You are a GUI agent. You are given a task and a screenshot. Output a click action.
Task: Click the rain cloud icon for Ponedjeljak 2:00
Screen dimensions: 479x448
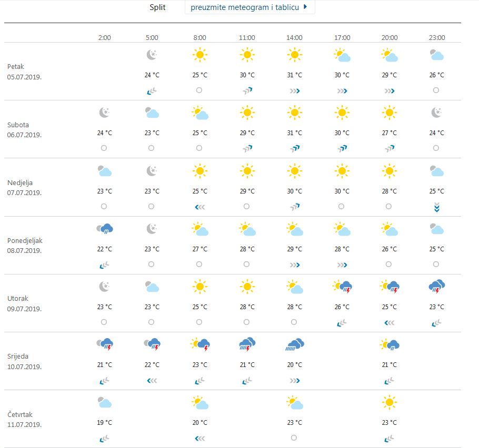pos(104,229)
